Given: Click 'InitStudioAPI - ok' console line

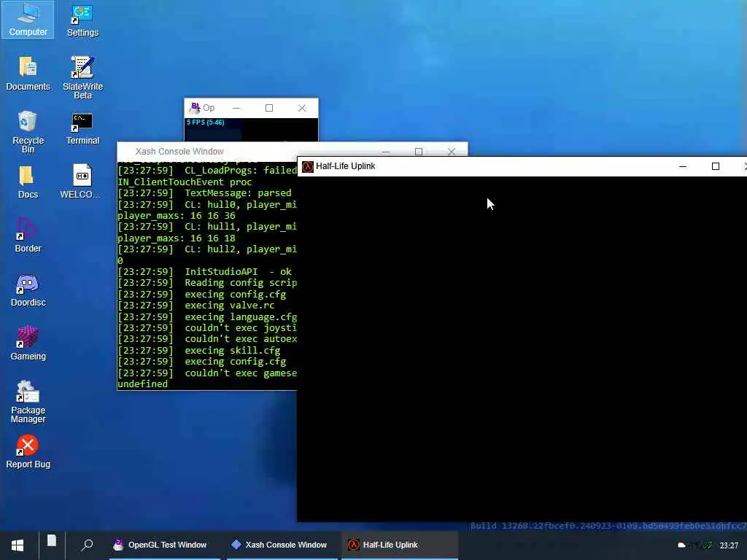Looking at the screenshot, I should [x=204, y=271].
